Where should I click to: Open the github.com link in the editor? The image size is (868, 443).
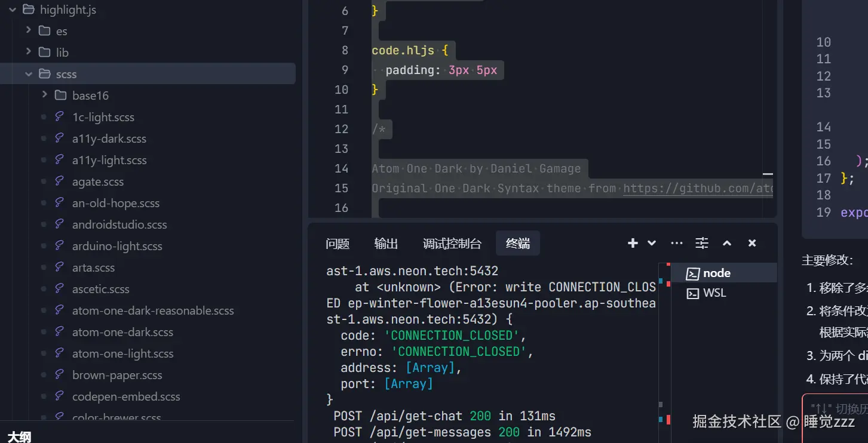pos(698,188)
